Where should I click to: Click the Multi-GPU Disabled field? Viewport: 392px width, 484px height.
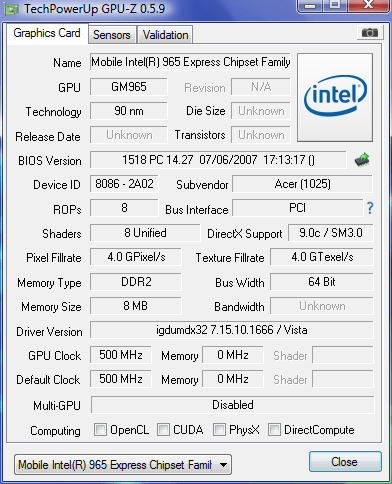232,405
